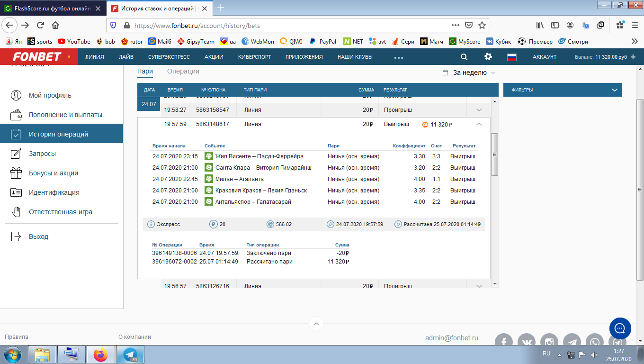The height and width of the screenshot is (364, 644).
Task: Expand the Фильтры panel chevron
Action: coord(615,90)
